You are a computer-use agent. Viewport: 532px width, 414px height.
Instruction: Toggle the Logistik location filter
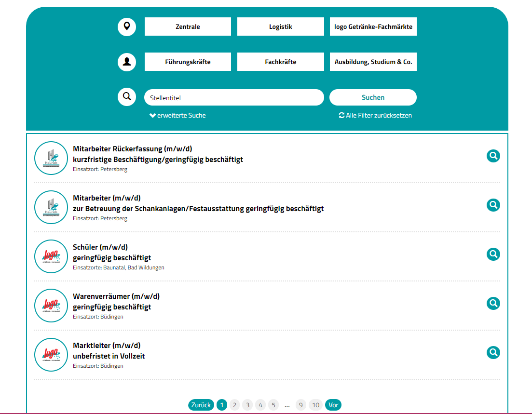(280, 27)
